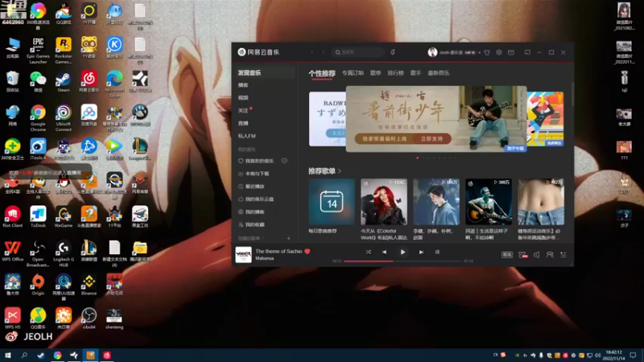
Task: Switch to 专属定制 tab
Action: click(353, 73)
